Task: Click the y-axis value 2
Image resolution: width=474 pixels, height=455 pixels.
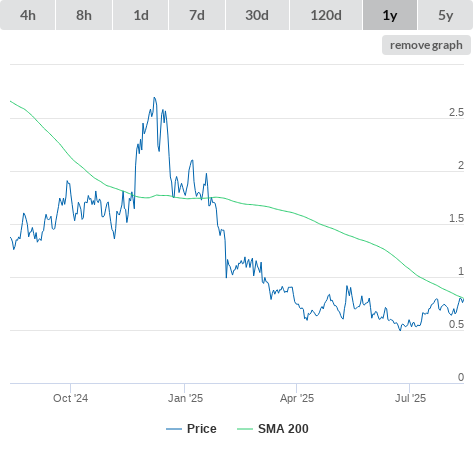Action: 461,165
